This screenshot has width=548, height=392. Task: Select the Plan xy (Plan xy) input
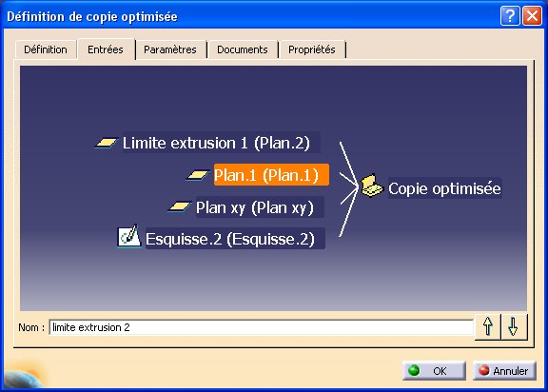click(x=260, y=207)
